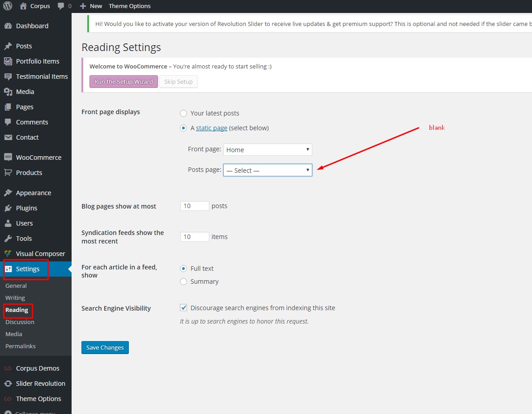The height and width of the screenshot is (414, 532).
Task: Open the Reading settings submenu
Action: point(17,310)
